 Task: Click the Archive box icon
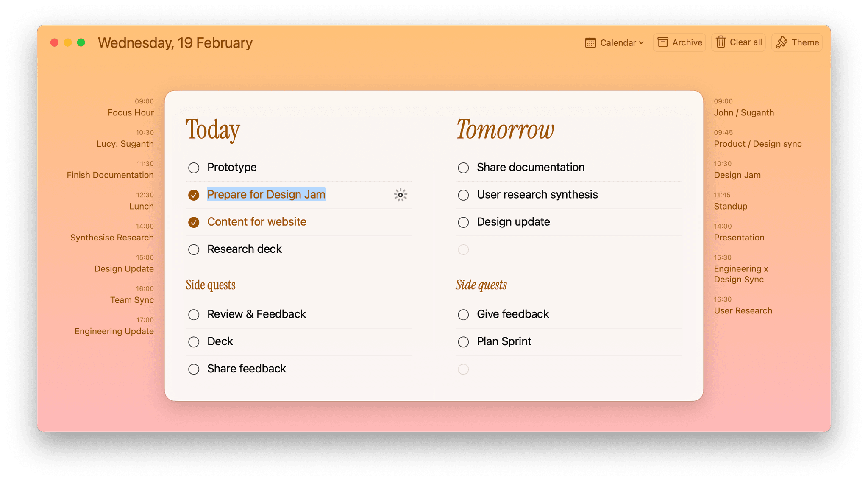tap(663, 42)
